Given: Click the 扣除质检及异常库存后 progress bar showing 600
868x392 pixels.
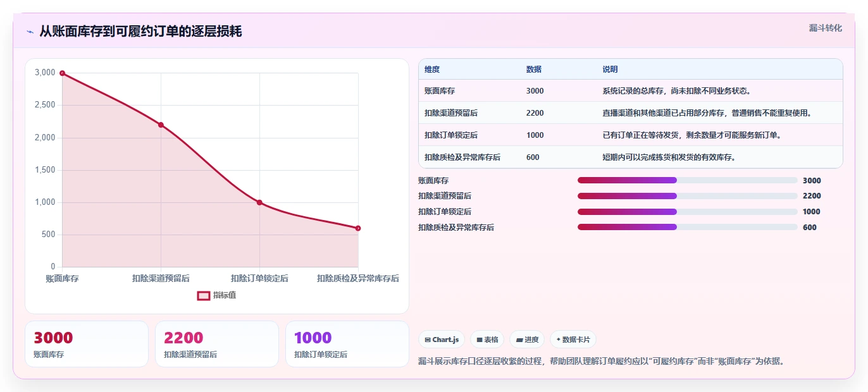Looking at the screenshot, I should tap(687, 227).
